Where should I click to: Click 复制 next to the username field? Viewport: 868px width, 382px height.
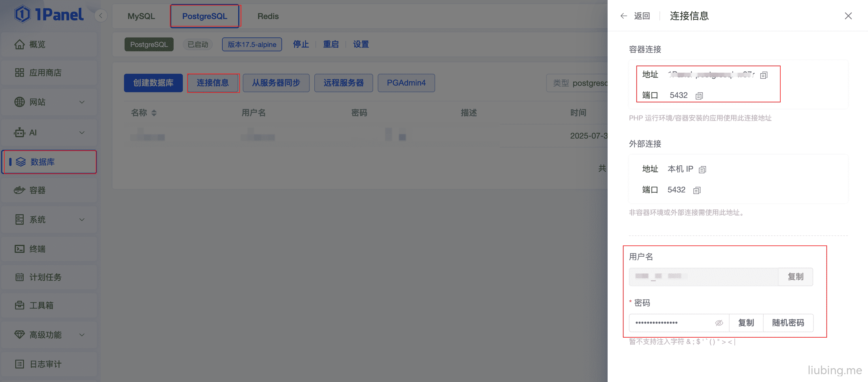795,277
